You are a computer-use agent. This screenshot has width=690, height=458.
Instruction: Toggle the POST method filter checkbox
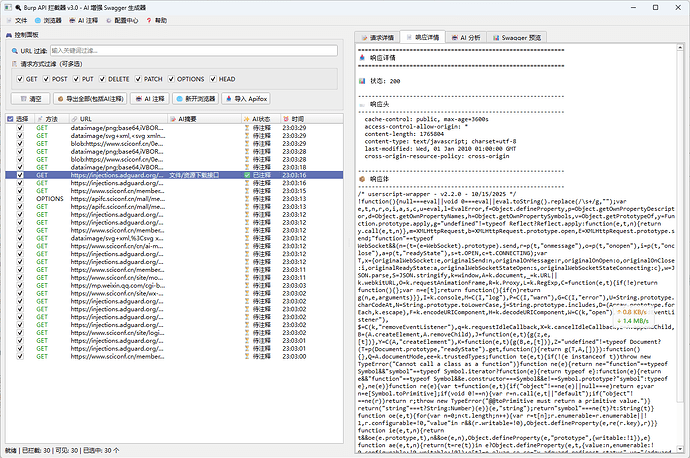pyautogui.click(x=46, y=79)
